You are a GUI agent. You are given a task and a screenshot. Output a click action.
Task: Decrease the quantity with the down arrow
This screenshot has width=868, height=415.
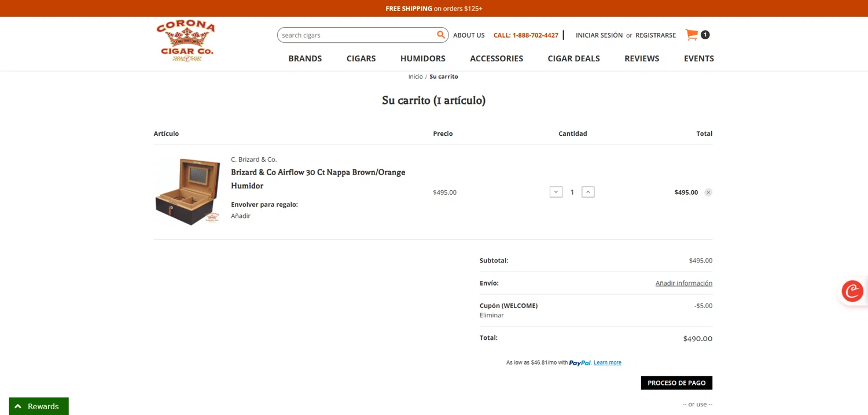[x=556, y=192]
